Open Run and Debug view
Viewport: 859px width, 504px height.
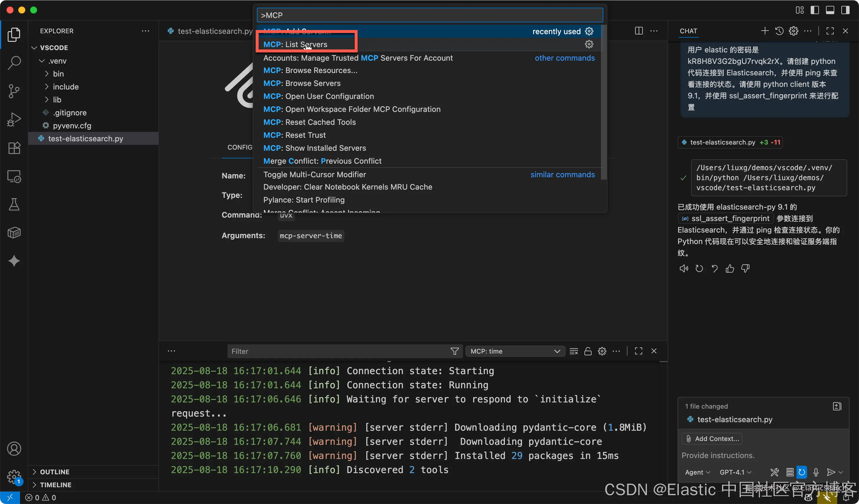[x=14, y=119]
